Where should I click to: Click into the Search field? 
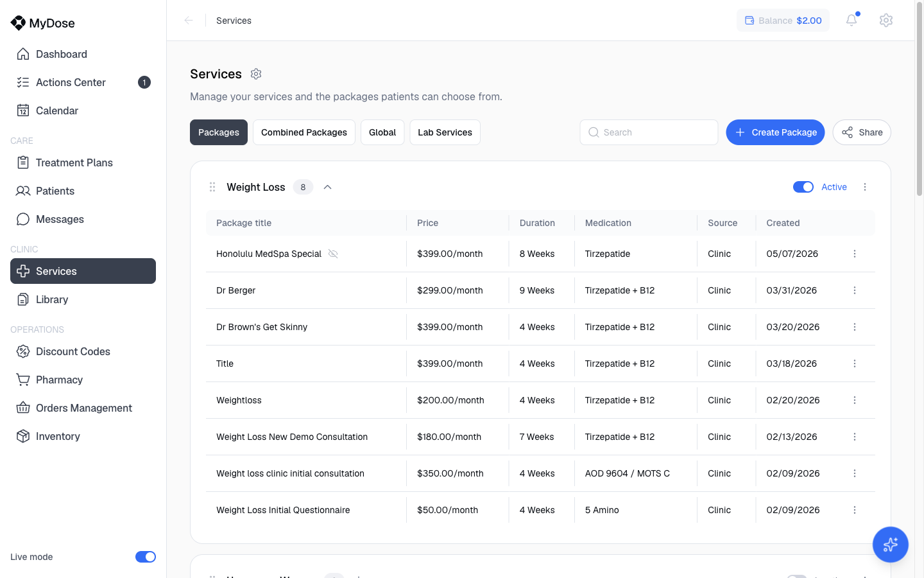649,132
